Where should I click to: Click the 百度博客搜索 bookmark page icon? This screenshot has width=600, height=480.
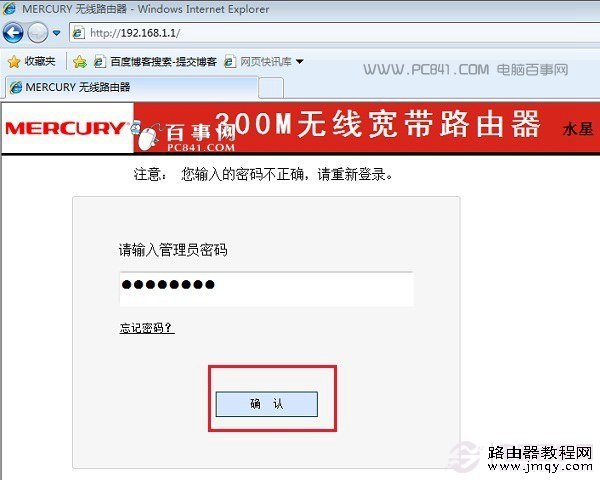(x=100, y=62)
